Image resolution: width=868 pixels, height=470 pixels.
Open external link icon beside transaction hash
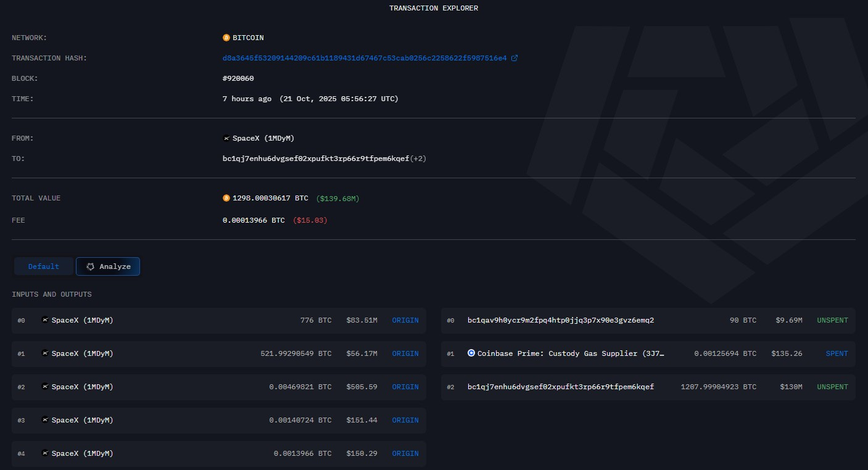coord(515,58)
